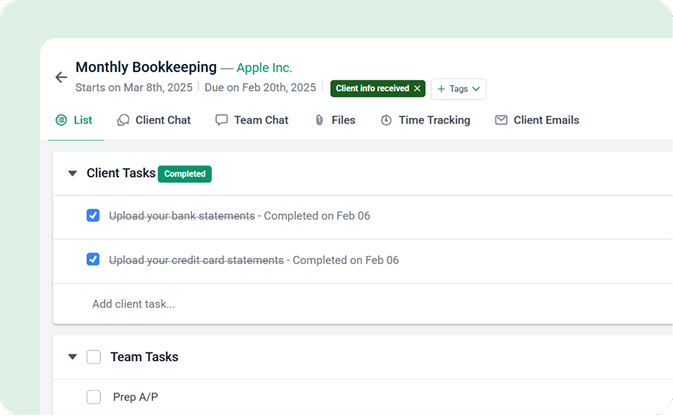Open the Team Chat tab

coord(252,120)
